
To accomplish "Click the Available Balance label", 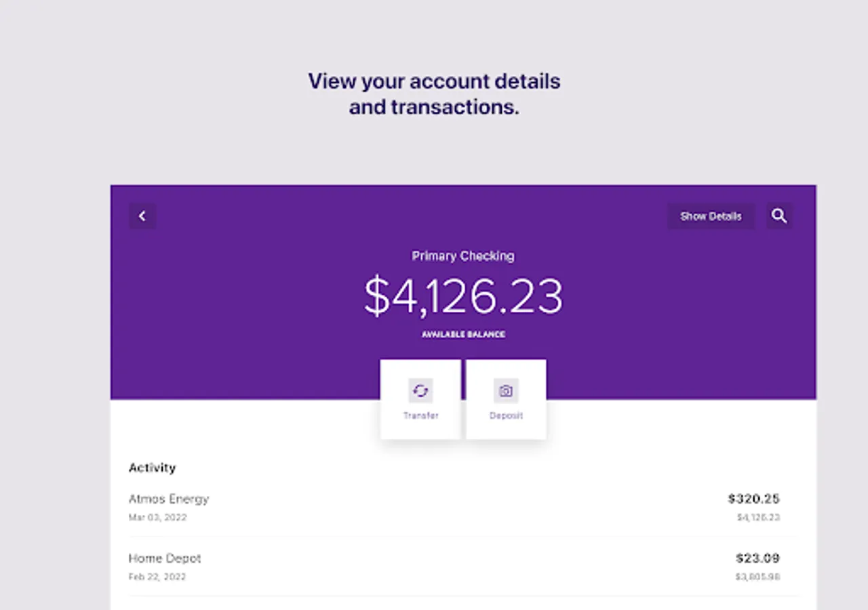I will [x=463, y=334].
